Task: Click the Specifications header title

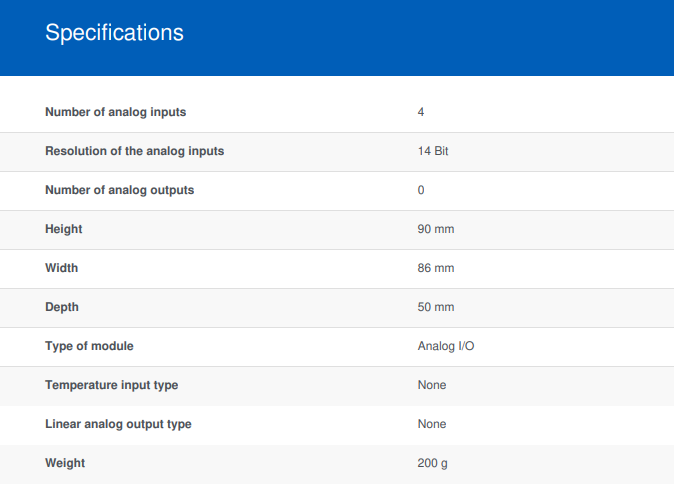Action: pos(114,33)
